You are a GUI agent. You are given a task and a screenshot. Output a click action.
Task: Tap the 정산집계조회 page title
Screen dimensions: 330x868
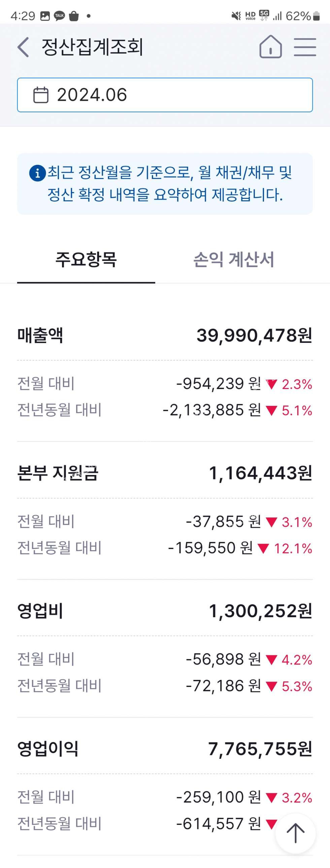(92, 47)
